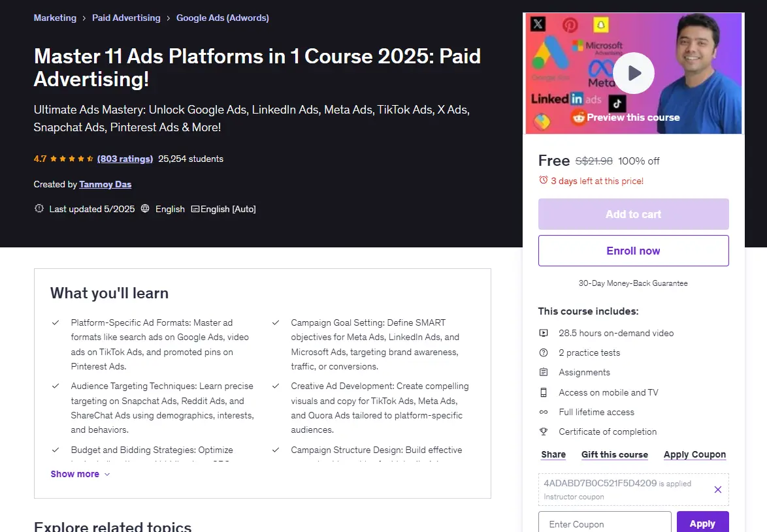
Task: Click the Assignments icon
Action: (544, 372)
